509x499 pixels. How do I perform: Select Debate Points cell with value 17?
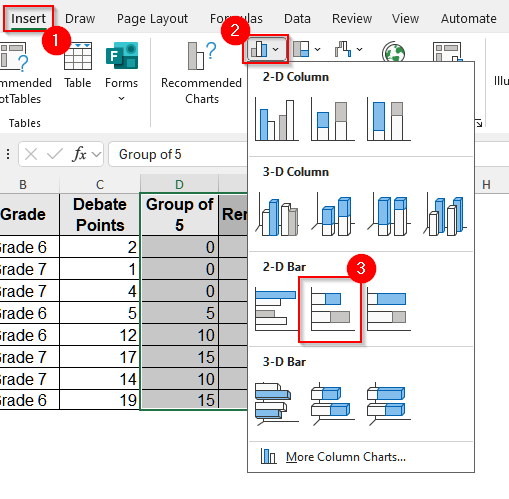[100, 357]
